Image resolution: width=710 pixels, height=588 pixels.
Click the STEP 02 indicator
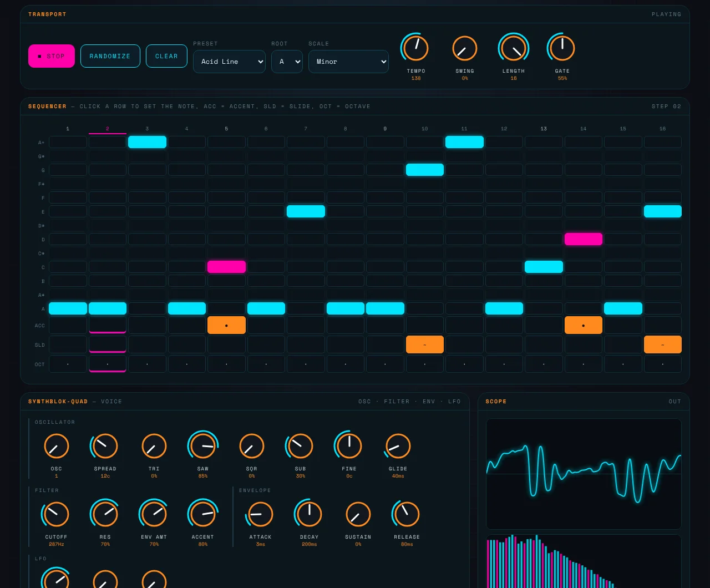coord(666,107)
